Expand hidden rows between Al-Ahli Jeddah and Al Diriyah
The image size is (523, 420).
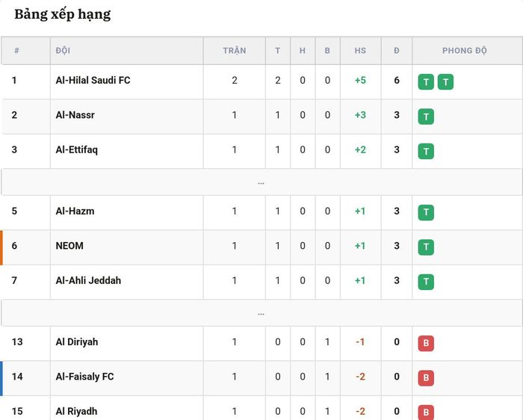261,313
